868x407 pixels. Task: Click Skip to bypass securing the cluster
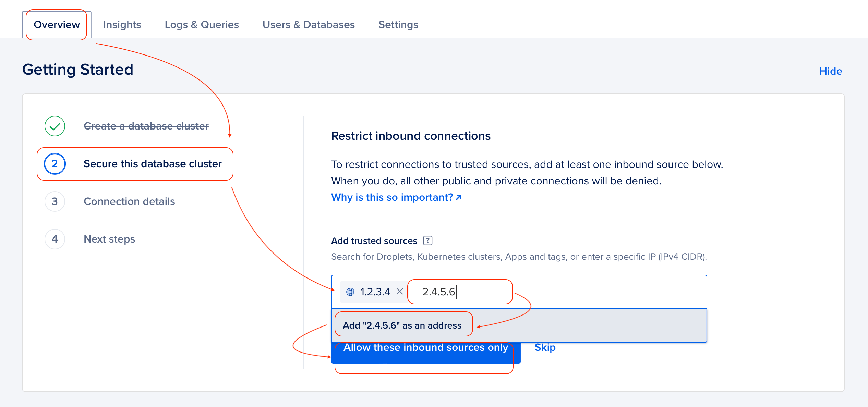(545, 347)
